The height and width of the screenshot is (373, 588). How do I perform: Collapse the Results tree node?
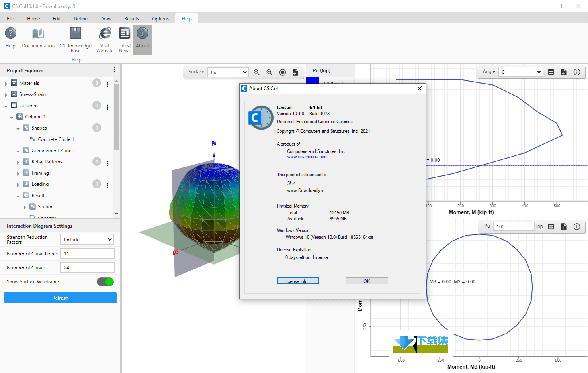(18, 196)
